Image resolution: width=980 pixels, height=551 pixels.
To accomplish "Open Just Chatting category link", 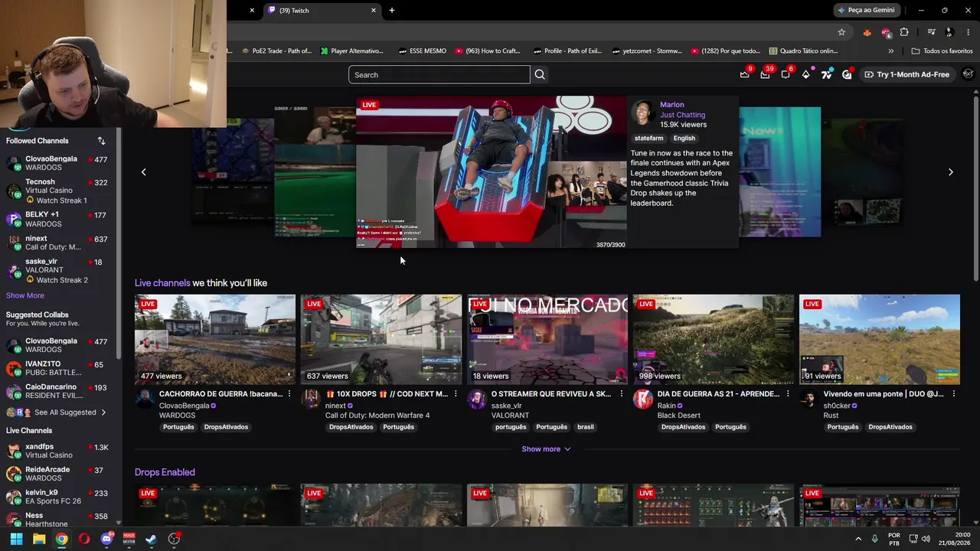I will coord(682,115).
